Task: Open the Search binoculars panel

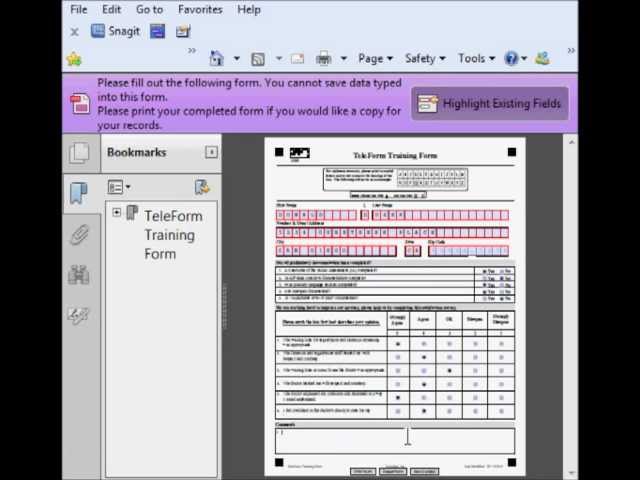Action: 78,275
